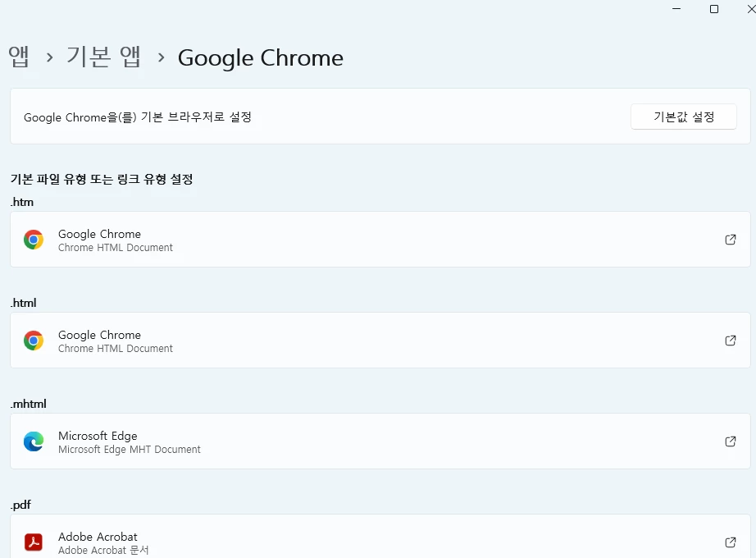Screen dimensions: 756x558
Task: Click Microsoft Edge icon in .mhtml row
Action: (34, 441)
